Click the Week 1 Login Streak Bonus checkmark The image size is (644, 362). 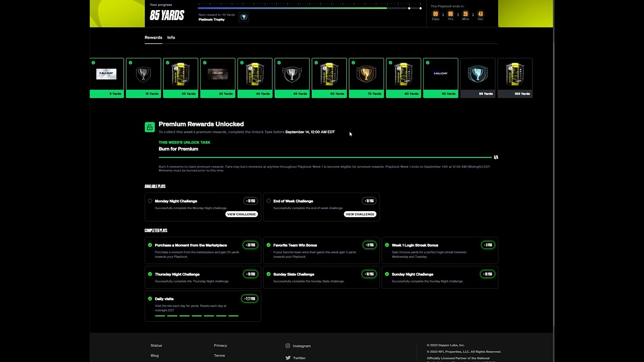click(x=387, y=245)
